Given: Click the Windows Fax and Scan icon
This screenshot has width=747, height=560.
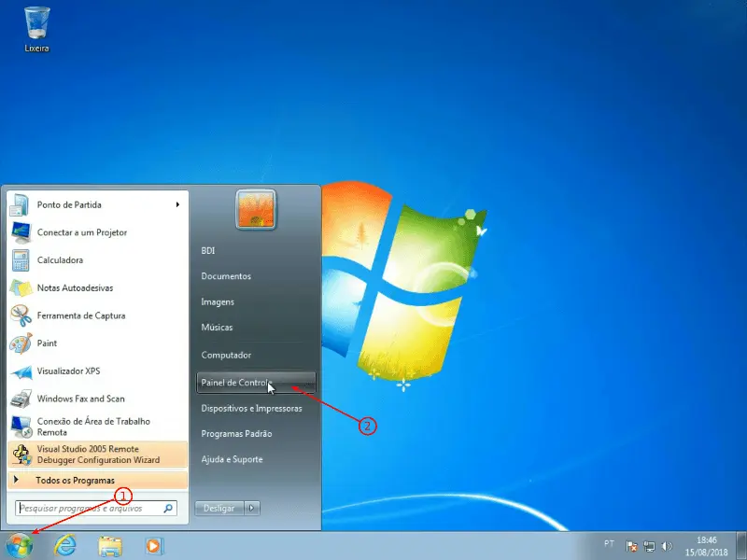Looking at the screenshot, I should [21, 399].
